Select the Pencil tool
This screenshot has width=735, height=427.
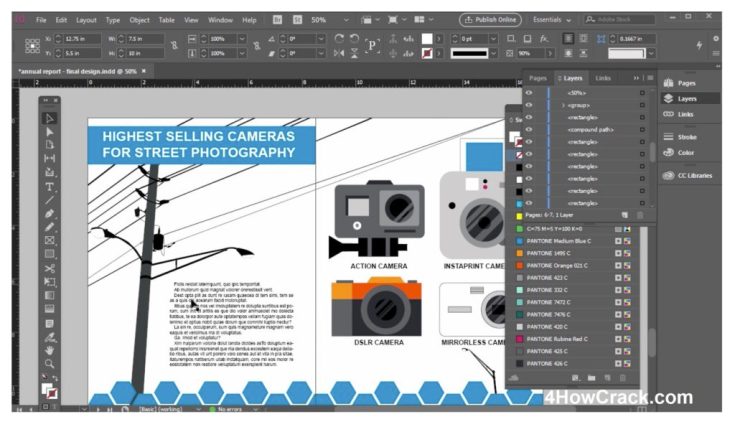pyautogui.click(x=49, y=227)
